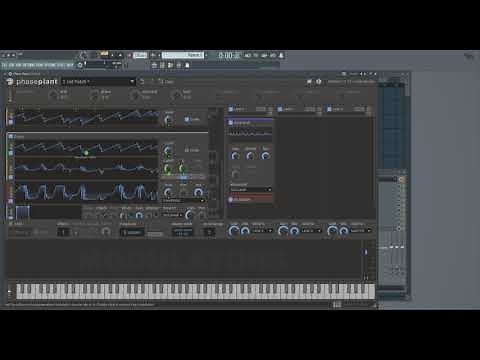Screen dimensions: 480x360
Task: Click the first macro knob in the macro row
Action: [53, 96]
